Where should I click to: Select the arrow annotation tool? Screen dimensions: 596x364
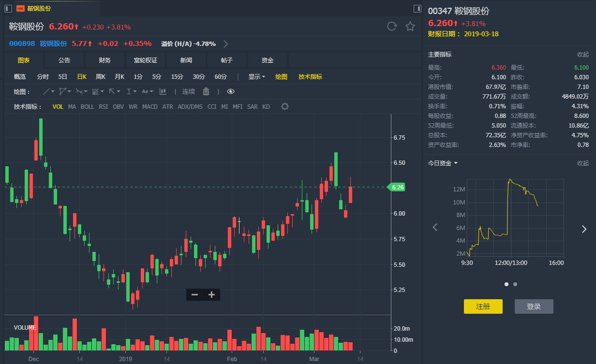tap(112, 91)
